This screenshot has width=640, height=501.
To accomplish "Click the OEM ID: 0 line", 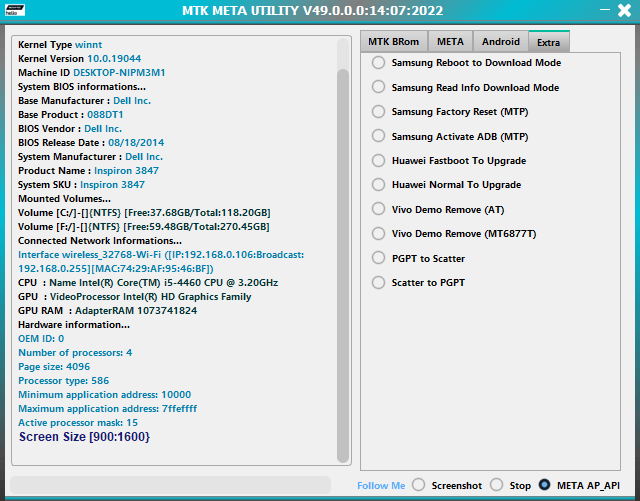I will pos(41,338).
